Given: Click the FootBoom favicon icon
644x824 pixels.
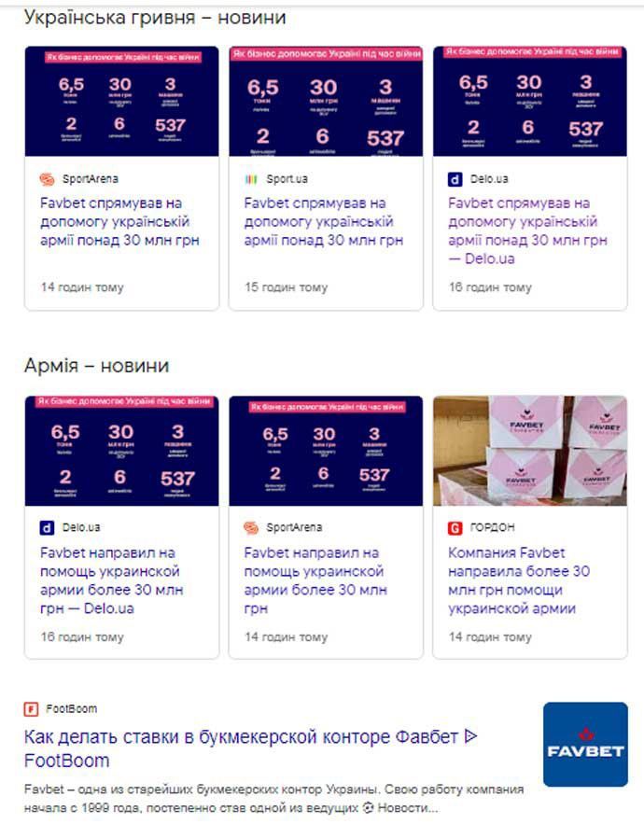Looking at the screenshot, I should click(x=31, y=709).
